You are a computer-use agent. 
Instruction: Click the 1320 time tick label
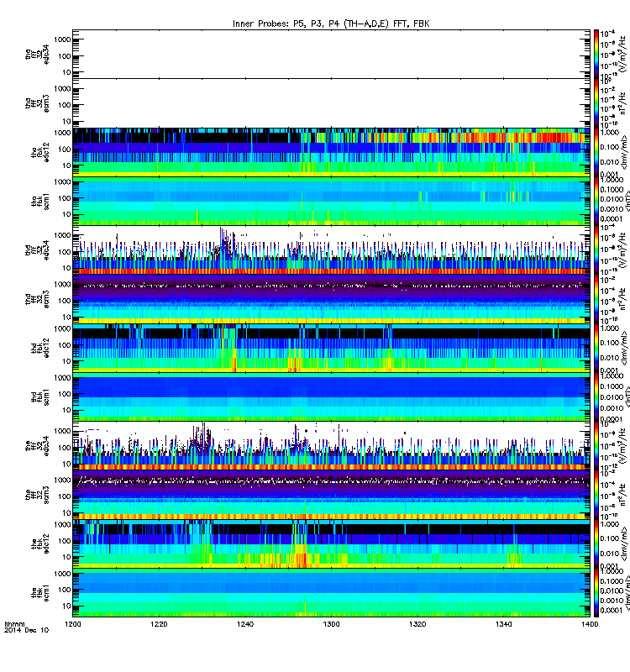(417, 624)
